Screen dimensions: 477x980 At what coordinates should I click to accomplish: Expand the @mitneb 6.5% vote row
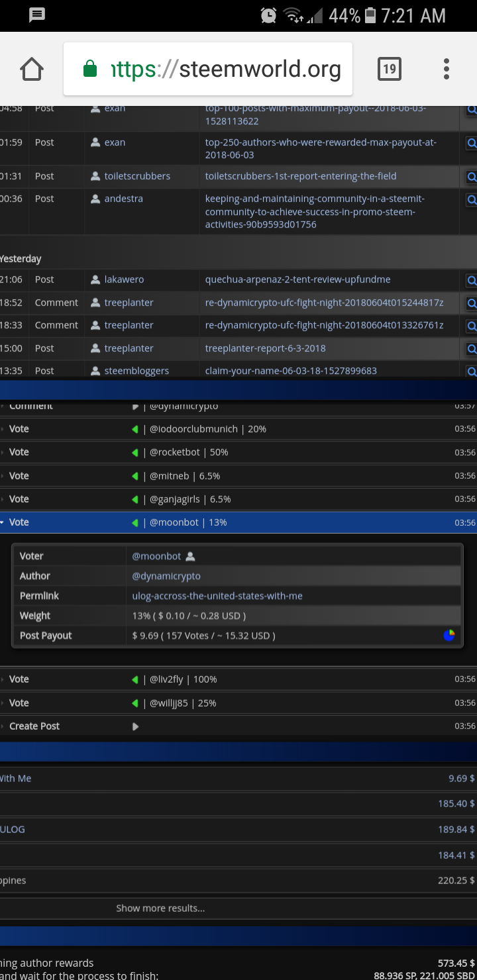[x=238, y=476]
